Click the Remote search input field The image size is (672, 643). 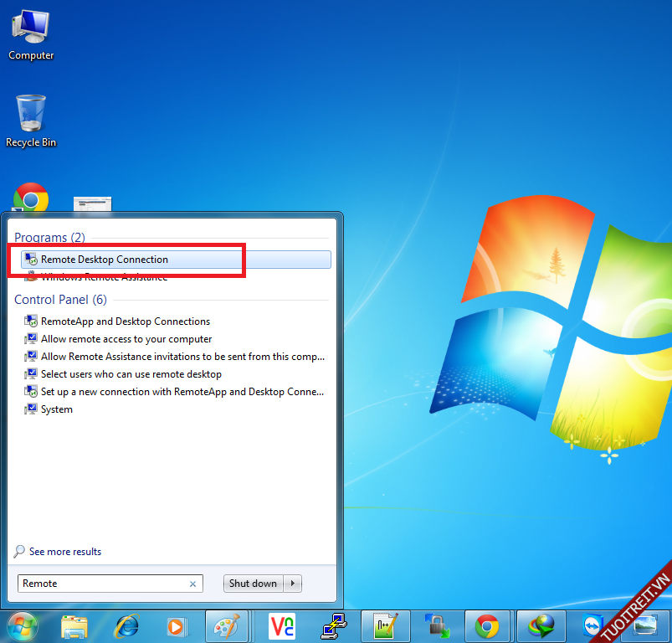(100, 584)
